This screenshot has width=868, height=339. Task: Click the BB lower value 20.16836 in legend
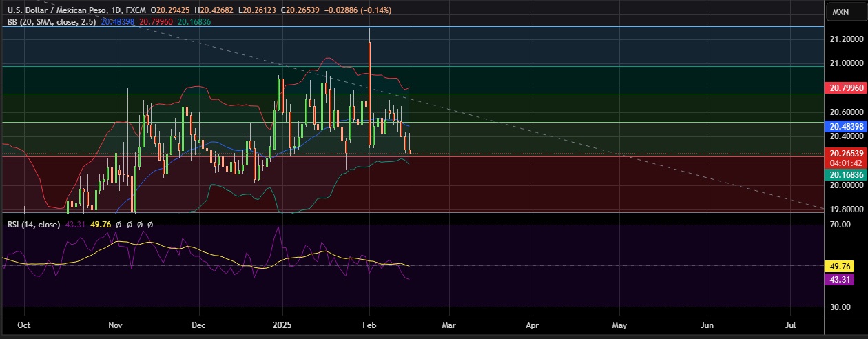pos(194,22)
